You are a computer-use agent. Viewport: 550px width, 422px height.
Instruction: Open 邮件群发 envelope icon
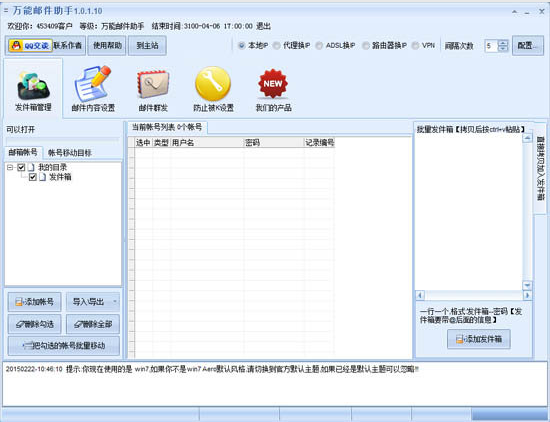tap(153, 84)
